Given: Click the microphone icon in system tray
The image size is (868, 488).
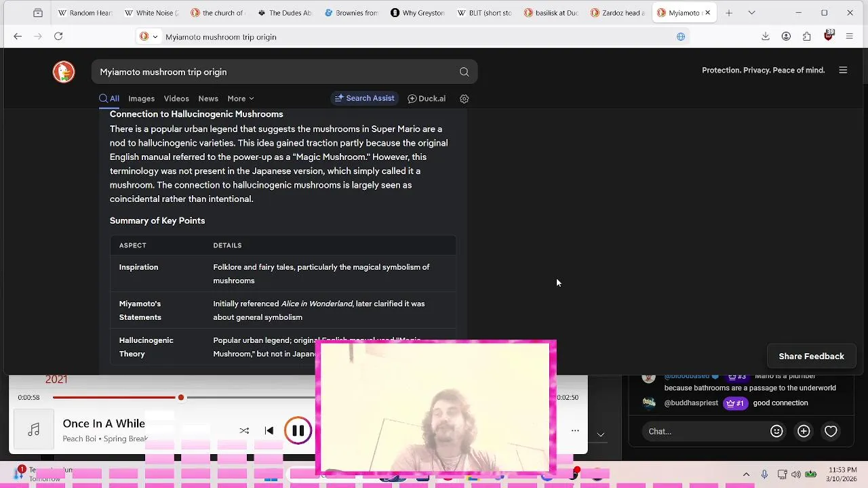Looking at the screenshot, I should 764,474.
